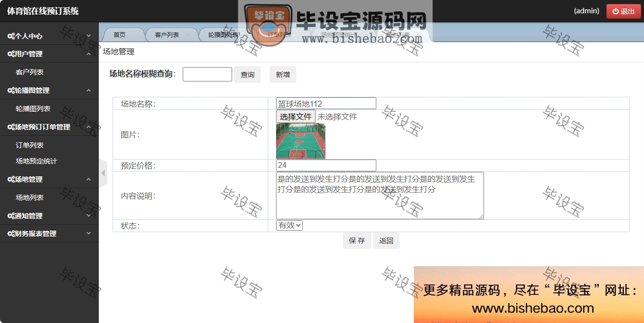This screenshot has height=323, width=644.
Task: Click the 保存 button
Action: click(357, 241)
